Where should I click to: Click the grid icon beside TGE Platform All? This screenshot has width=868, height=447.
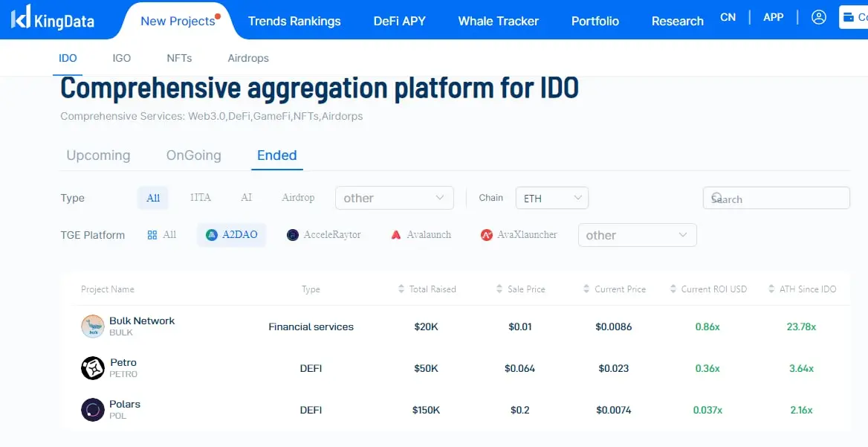pyautogui.click(x=152, y=235)
